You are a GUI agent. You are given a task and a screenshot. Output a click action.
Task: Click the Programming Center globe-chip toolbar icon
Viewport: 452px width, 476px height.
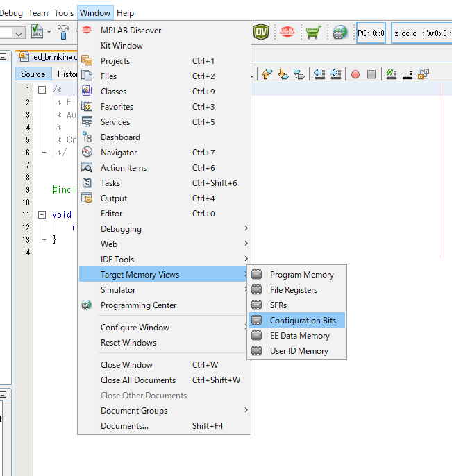coord(340,32)
